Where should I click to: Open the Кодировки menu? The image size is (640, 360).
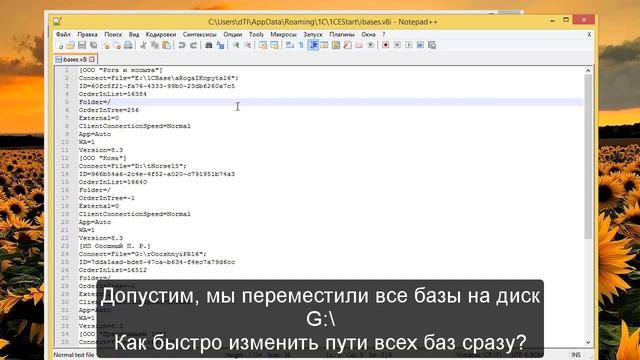click(161, 34)
